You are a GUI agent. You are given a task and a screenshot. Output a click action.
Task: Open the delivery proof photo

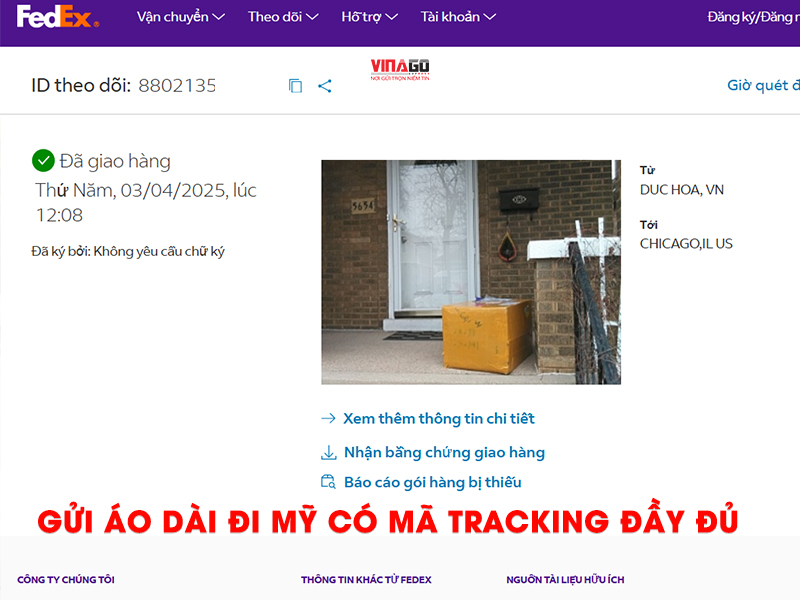471,272
